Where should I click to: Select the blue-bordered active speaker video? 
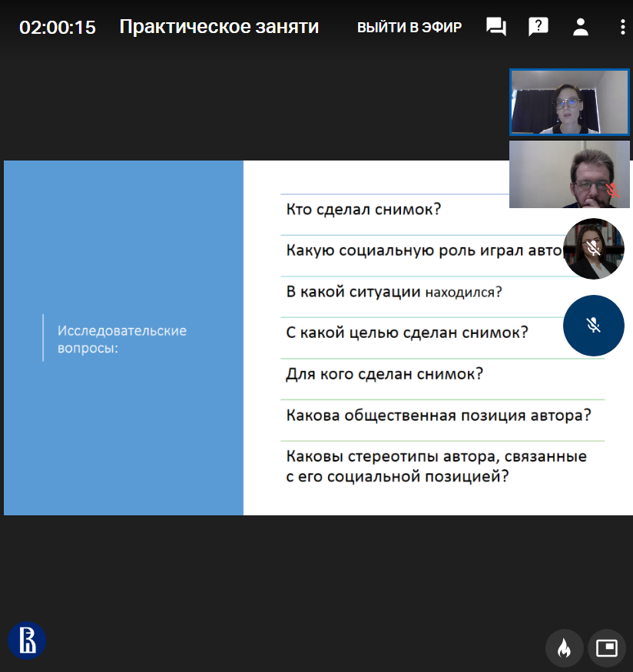coord(569,102)
